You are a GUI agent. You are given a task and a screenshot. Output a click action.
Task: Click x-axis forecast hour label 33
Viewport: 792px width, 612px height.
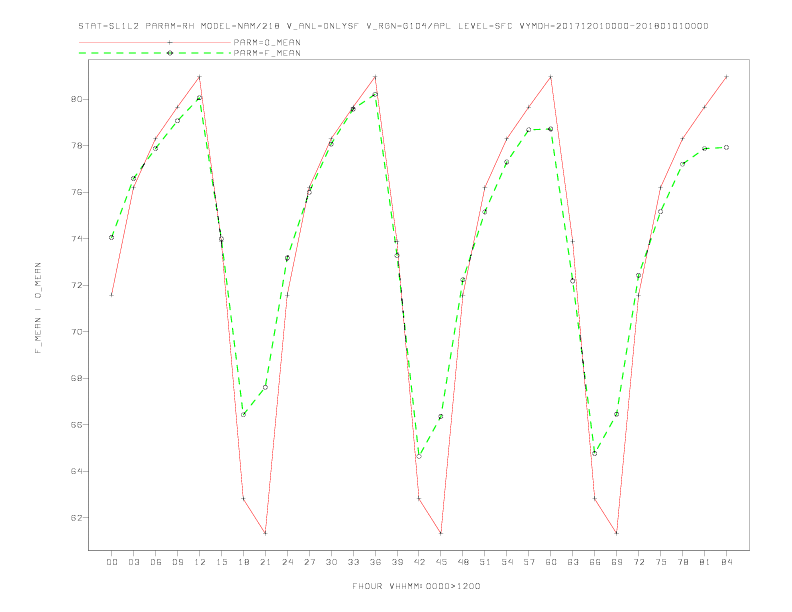[354, 562]
